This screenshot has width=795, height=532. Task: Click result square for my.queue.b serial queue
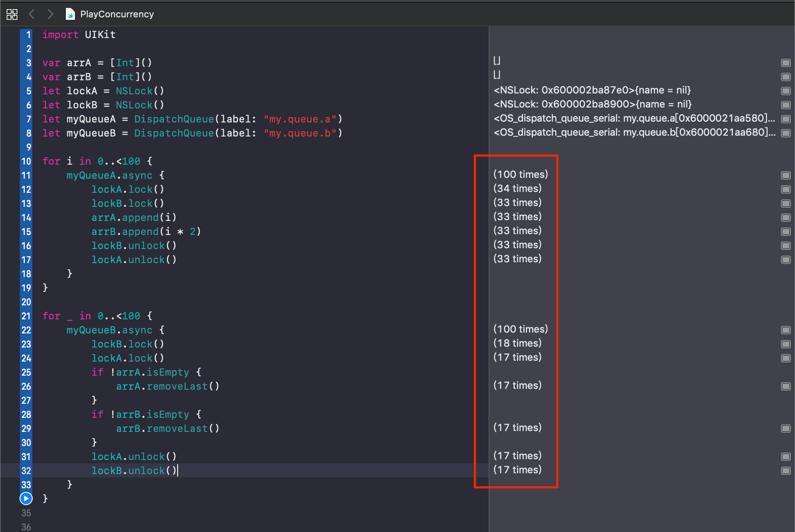click(786, 133)
